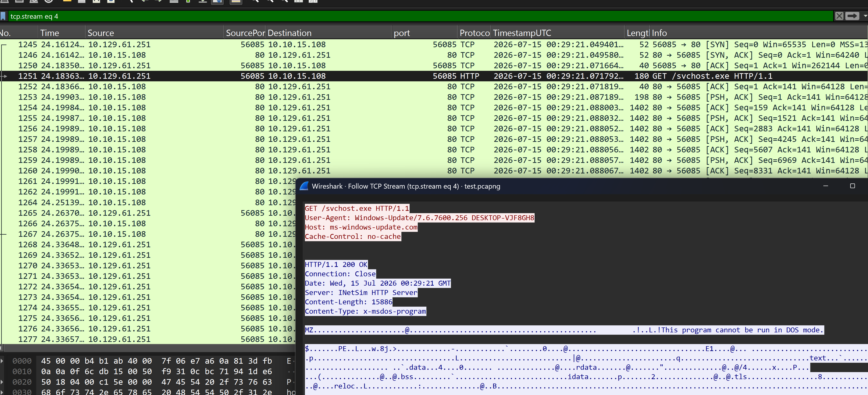Click the port column header

[x=425, y=33]
